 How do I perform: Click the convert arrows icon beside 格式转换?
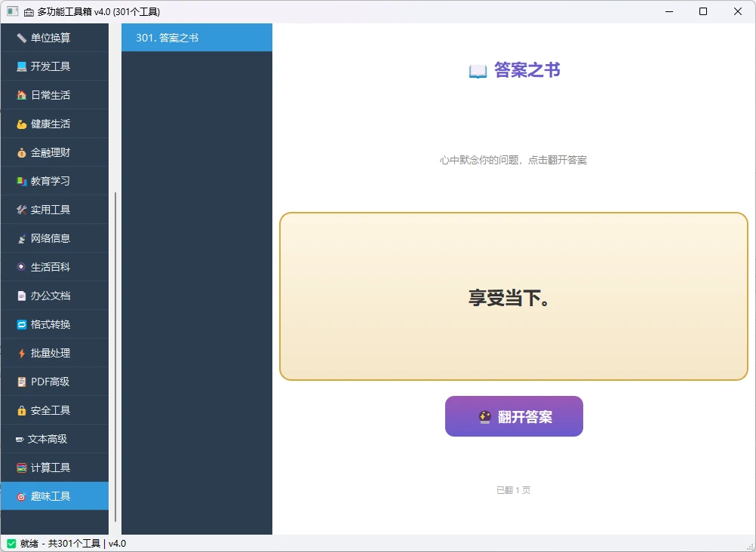tap(21, 324)
